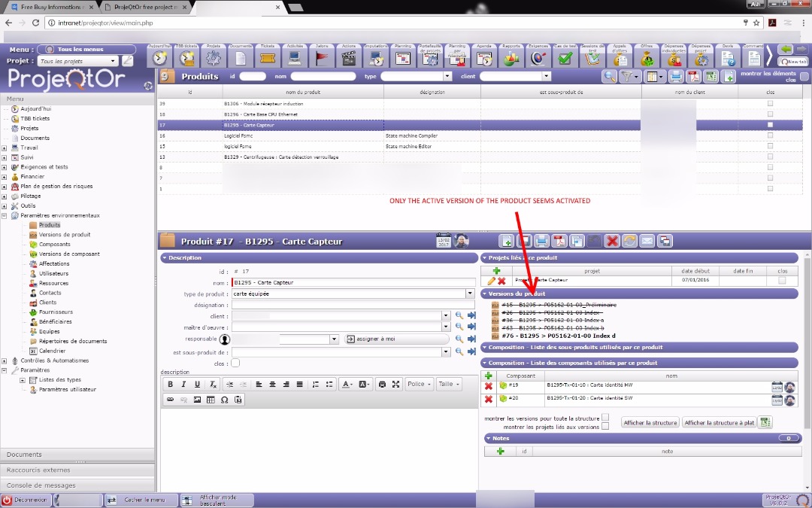Open the Cas de test checkmark icon
Screen dimensions: 812x508
565,57
